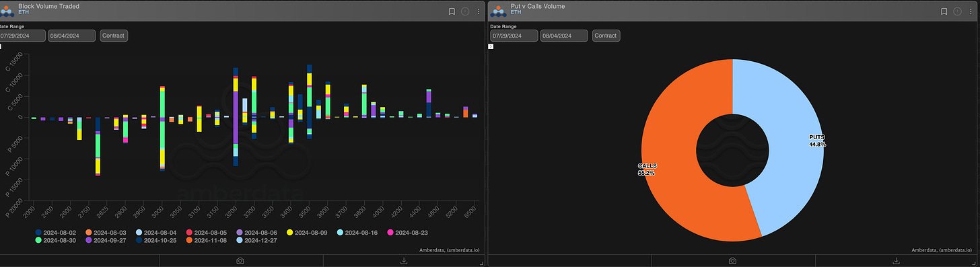This screenshot has width=980, height=267.
Task: Click ETH subtitle under Put v Calls Volume
Action: pos(516,13)
